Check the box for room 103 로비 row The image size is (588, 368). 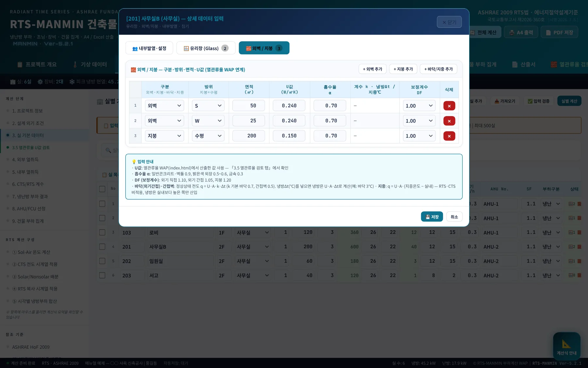[x=102, y=232]
